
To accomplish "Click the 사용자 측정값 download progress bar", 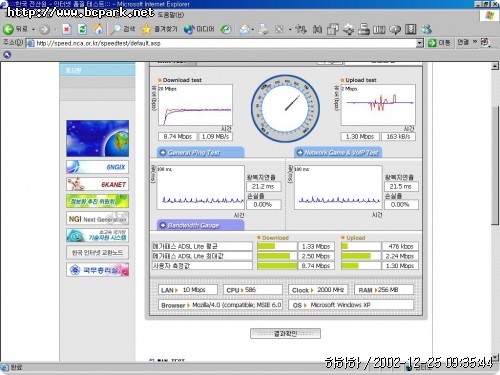I will coord(277,266).
